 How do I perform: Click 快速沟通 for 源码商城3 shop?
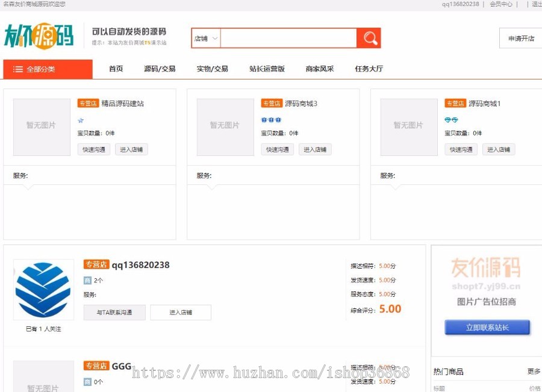click(277, 149)
